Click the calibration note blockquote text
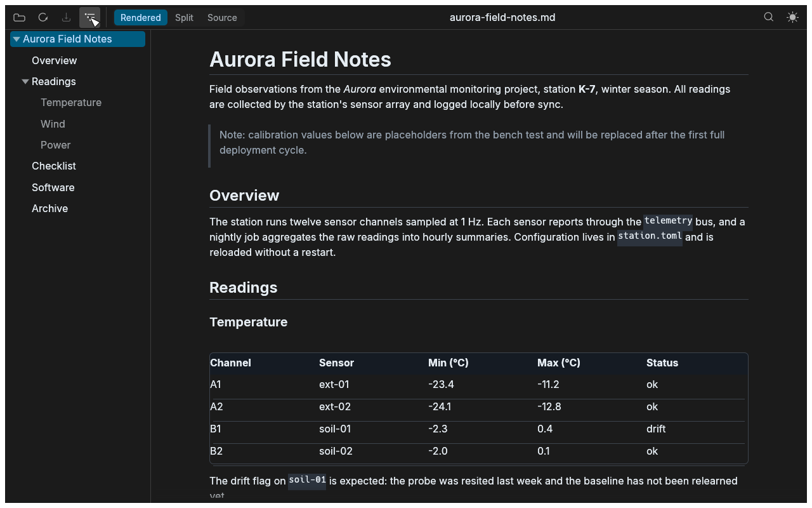Screen dimensions: 812x508 tap(472, 142)
